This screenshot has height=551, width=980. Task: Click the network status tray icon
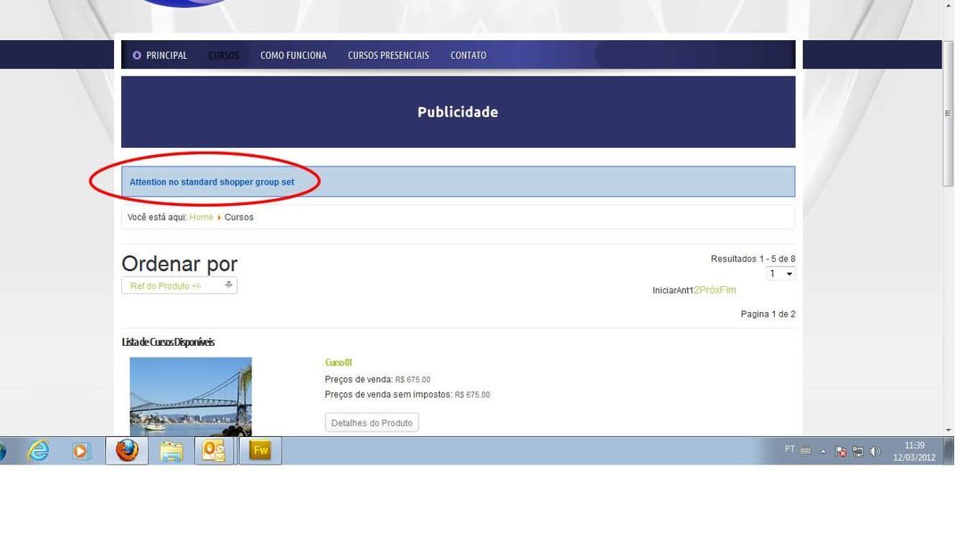coord(858,451)
